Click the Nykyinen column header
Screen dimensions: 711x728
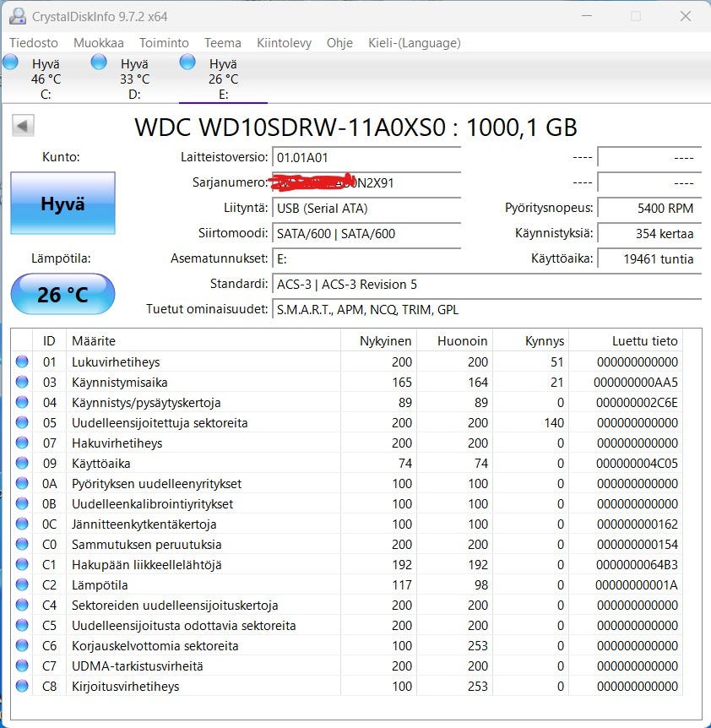pos(378,341)
